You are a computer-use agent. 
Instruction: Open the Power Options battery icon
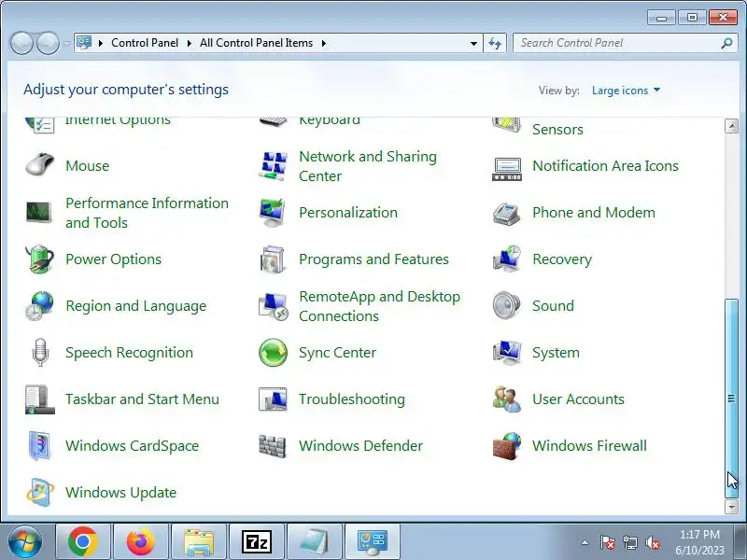[39, 259]
